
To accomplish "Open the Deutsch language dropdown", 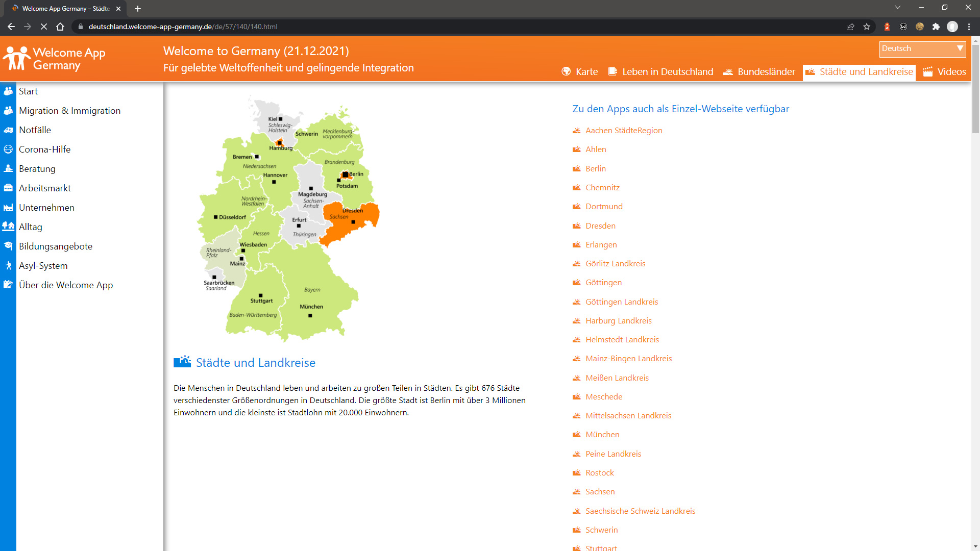I will pyautogui.click(x=923, y=49).
